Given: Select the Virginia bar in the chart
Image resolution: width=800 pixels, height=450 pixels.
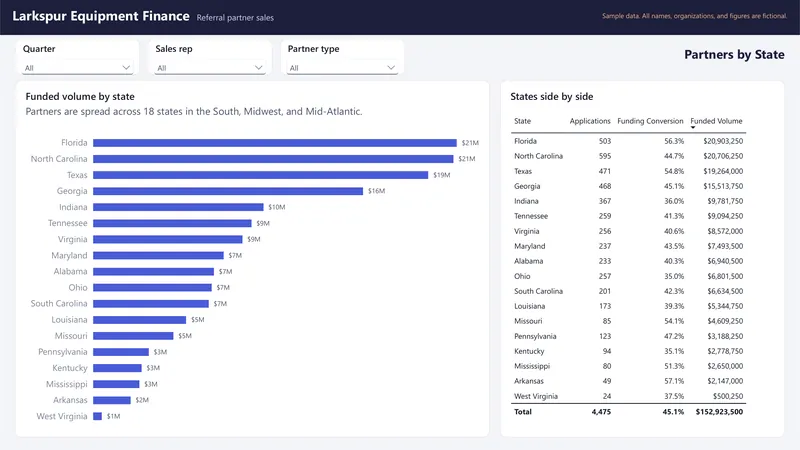Looking at the screenshot, I should click(x=167, y=239).
